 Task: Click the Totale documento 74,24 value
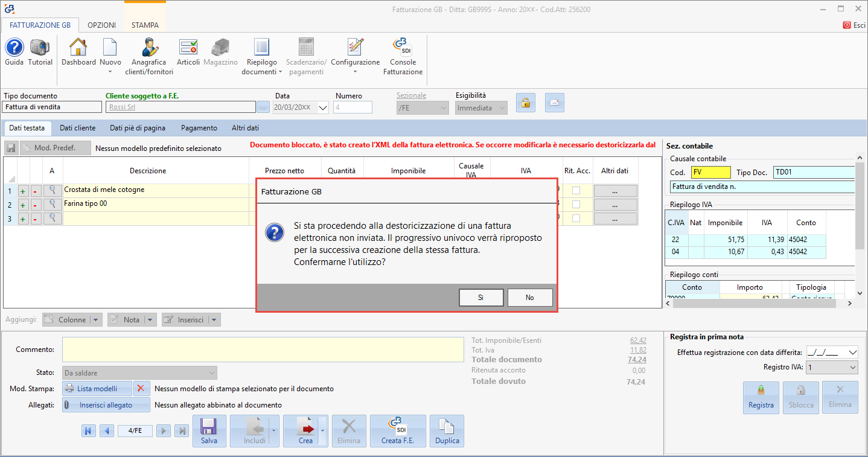point(637,360)
